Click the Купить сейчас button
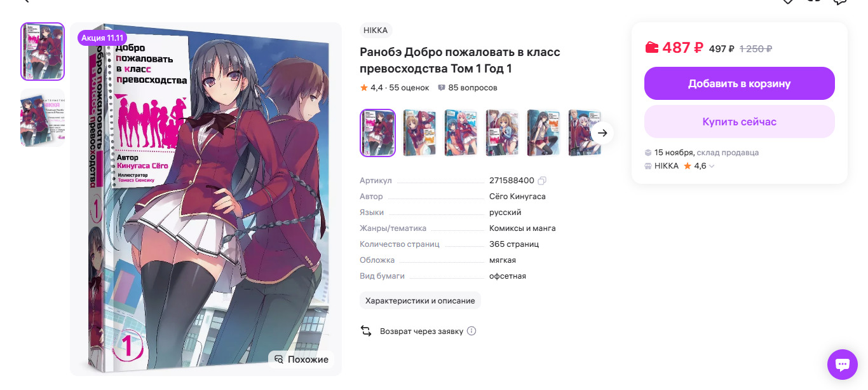This screenshot has width=868, height=390. (740, 122)
